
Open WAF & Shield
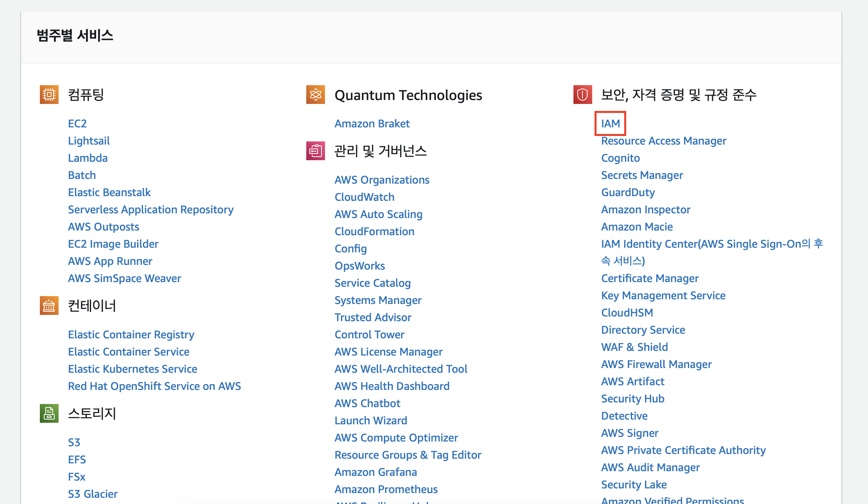click(x=634, y=347)
